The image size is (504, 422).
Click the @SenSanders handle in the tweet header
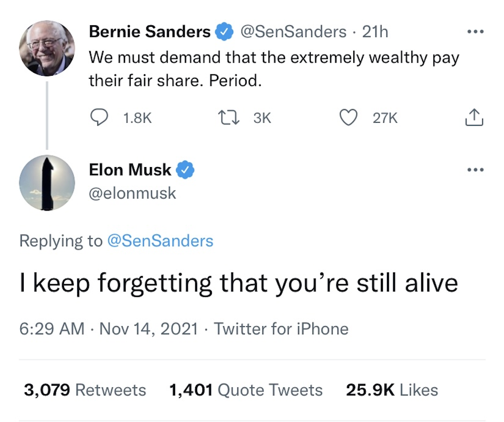coord(293,32)
